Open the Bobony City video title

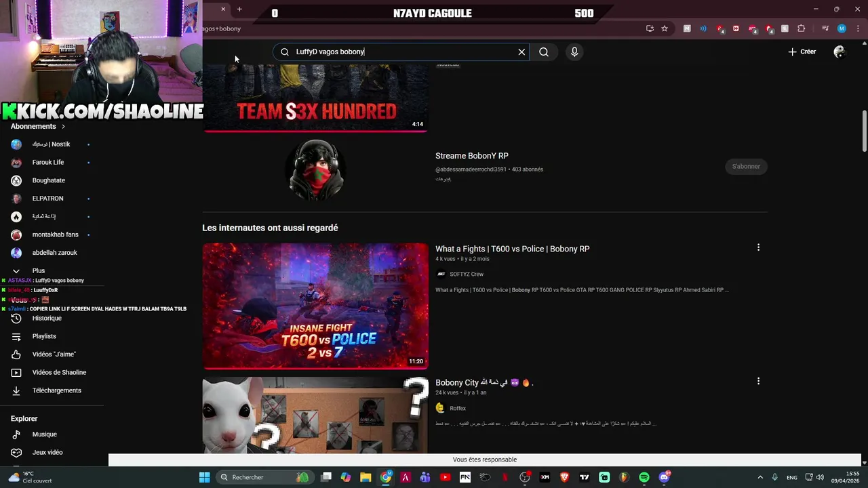[x=484, y=382]
